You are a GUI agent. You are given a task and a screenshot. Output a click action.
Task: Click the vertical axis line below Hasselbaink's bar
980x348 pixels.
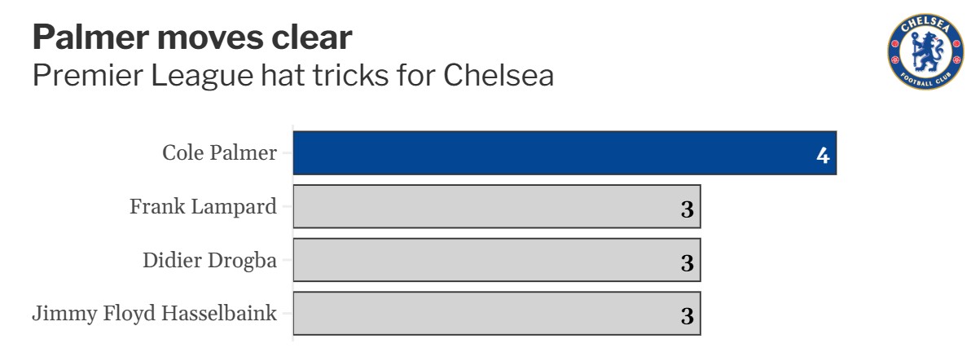292,340
